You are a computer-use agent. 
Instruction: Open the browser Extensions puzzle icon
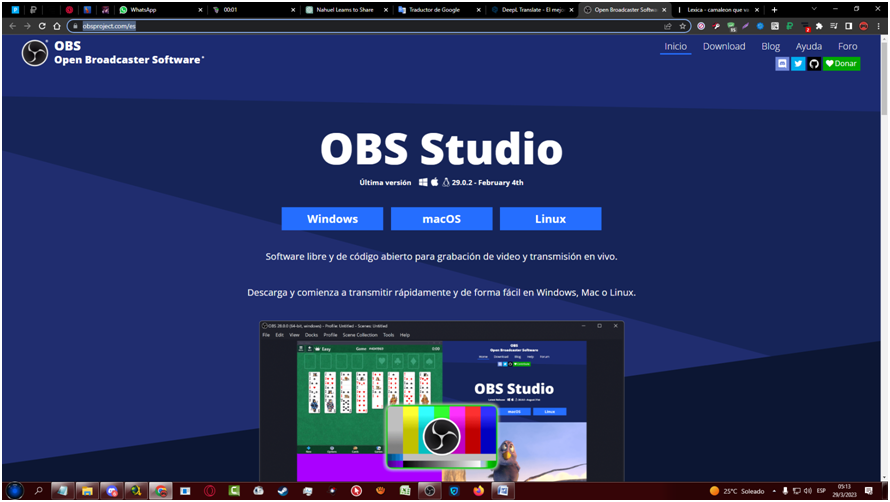[x=819, y=26]
